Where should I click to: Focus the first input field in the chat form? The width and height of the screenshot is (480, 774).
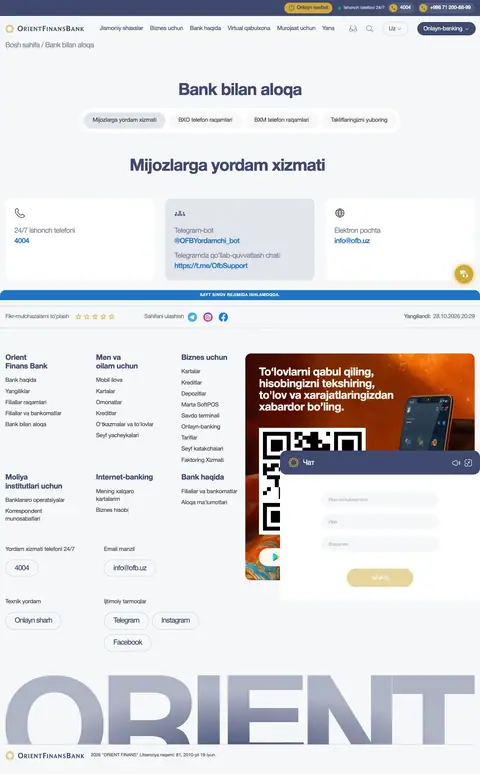[380, 500]
